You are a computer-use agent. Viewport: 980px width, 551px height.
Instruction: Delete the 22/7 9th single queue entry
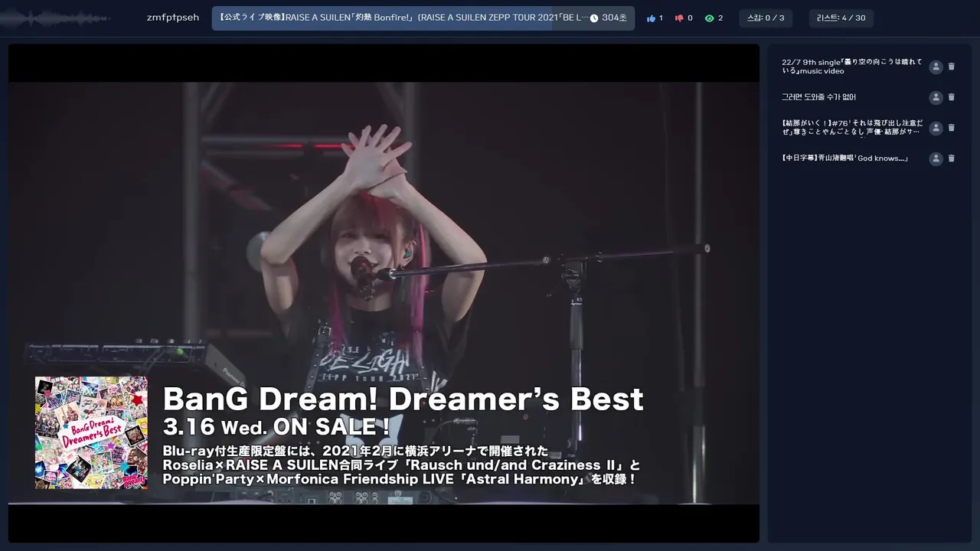(x=952, y=67)
